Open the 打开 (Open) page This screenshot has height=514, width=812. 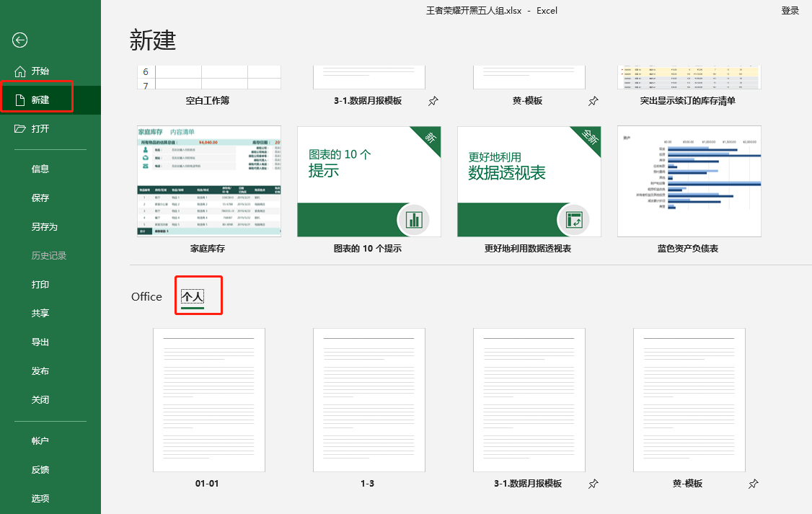[41, 128]
